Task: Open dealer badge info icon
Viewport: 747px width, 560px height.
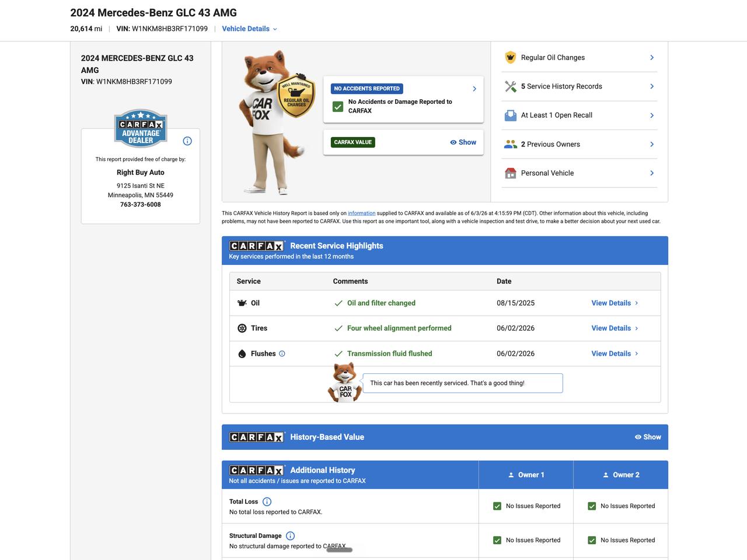Action: pyautogui.click(x=187, y=141)
